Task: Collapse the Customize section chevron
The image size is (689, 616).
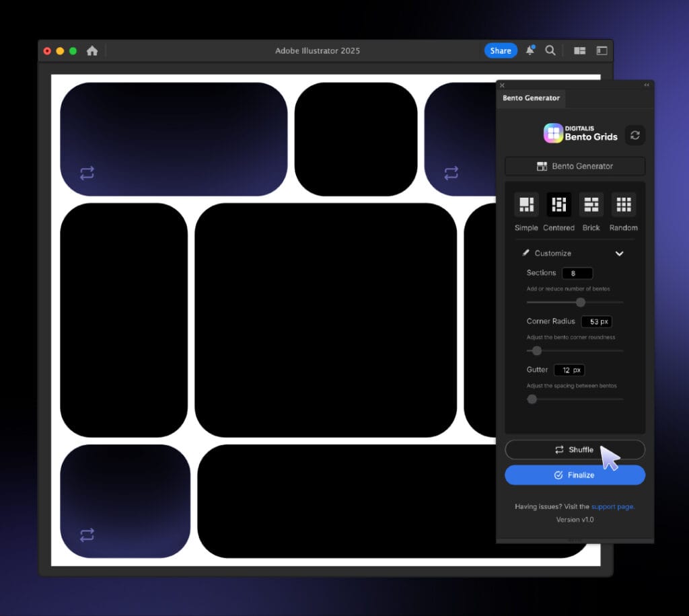Action: click(x=619, y=254)
